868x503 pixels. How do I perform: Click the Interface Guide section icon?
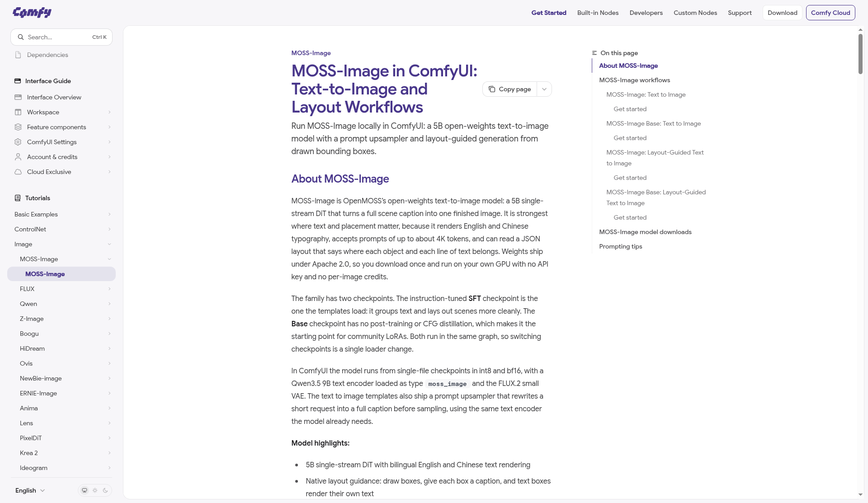[18, 81]
